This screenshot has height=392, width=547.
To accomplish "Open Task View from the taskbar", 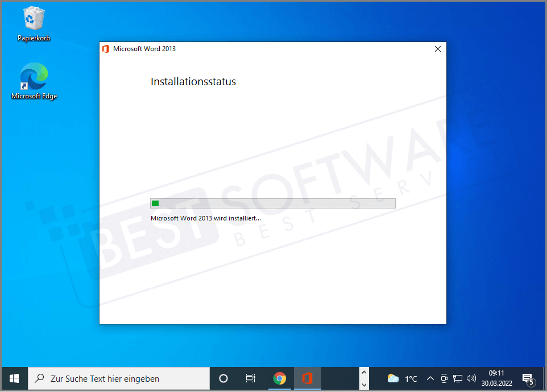I will [250, 378].
